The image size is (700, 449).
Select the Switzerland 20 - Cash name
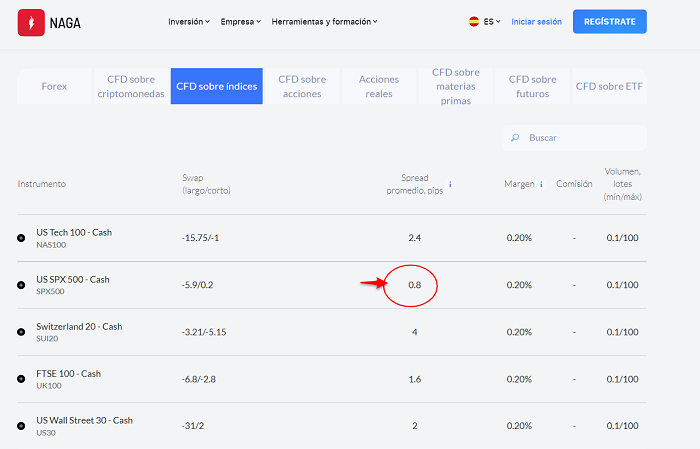[x=79, y=327]
